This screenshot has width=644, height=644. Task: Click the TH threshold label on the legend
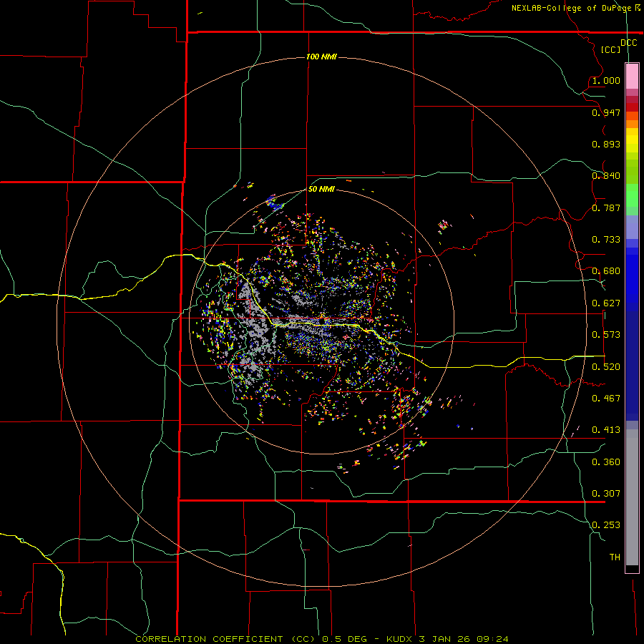point(615,557)
